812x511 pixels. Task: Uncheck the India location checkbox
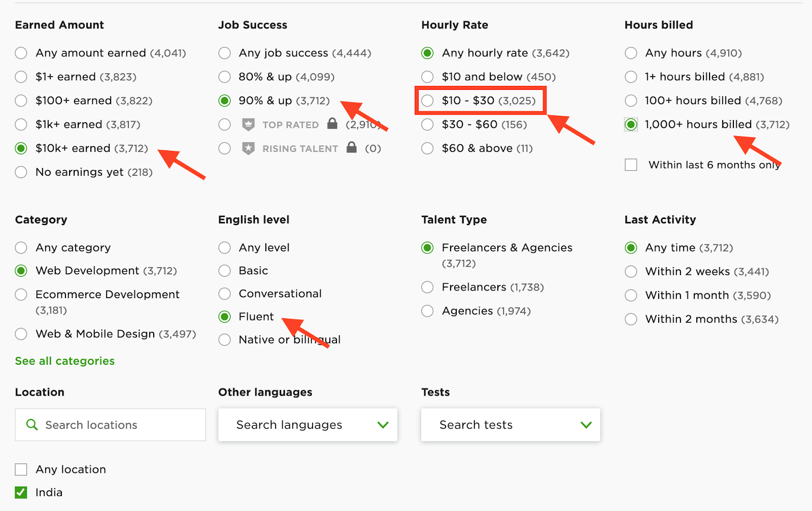click(x=21, y=492)
